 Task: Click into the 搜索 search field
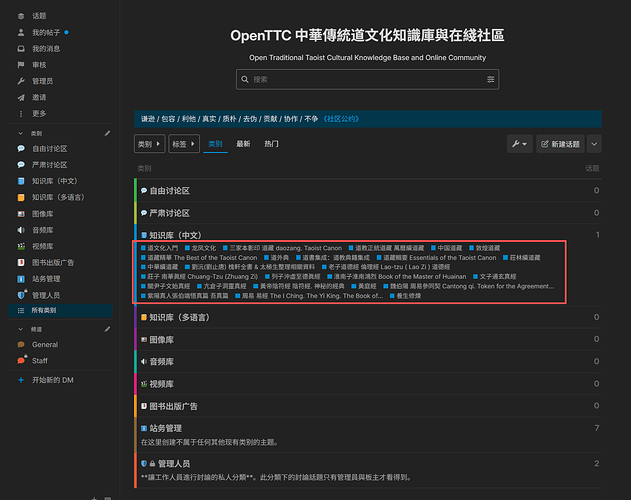(360, 79)
